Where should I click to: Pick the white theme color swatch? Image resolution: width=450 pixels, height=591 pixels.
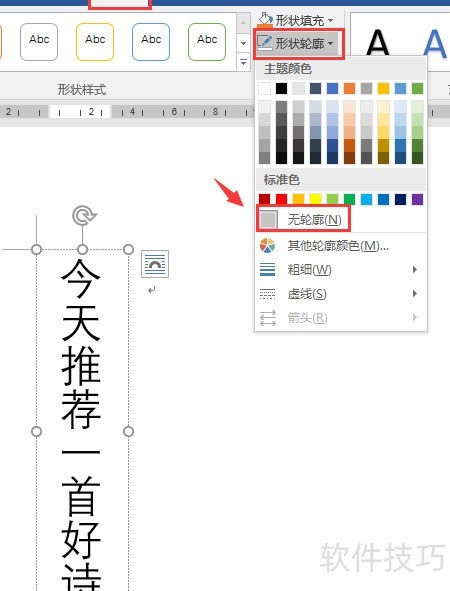(265, 89)
